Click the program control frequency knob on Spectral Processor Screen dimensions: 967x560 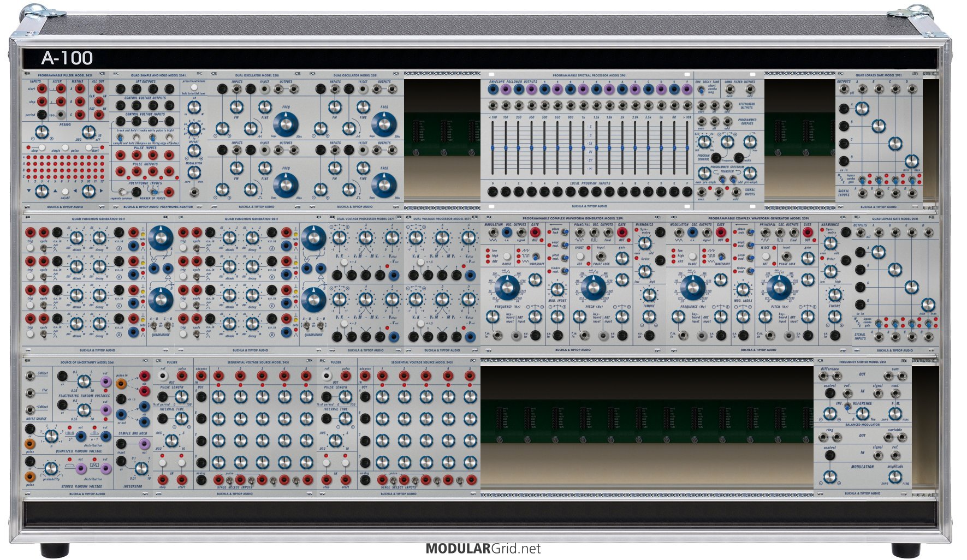pos(727,142)
